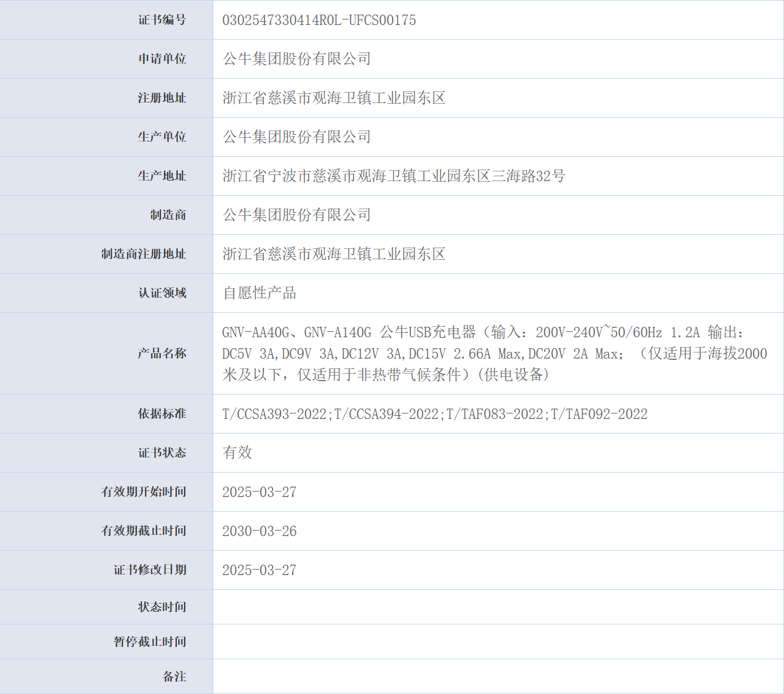Click the 申请单位 label
Screen dimensions: 784x694
click(x=162, y=59)
